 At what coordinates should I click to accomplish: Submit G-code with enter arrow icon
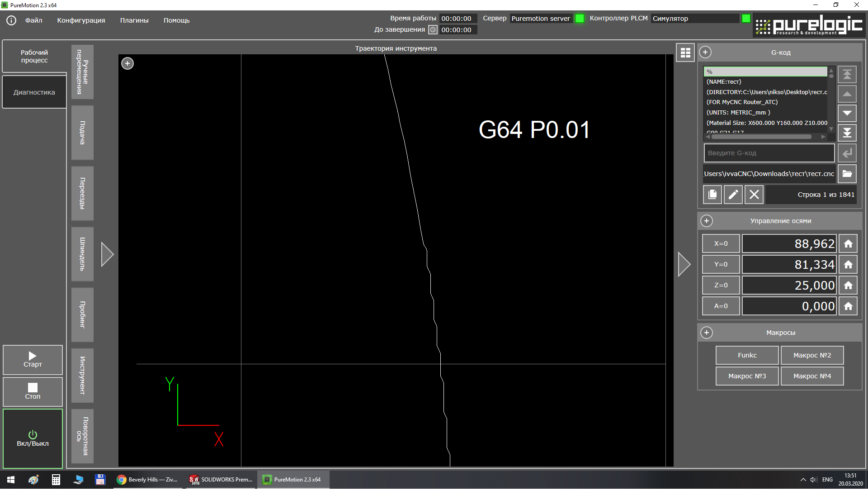[847, 153]
